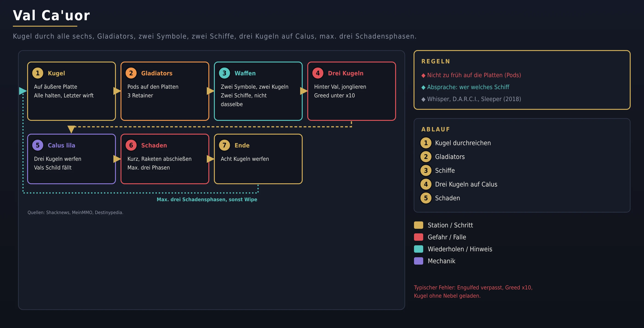Click the REGELN panel heading
Viewport: 644px width, 328px height.
click(436, 61)
